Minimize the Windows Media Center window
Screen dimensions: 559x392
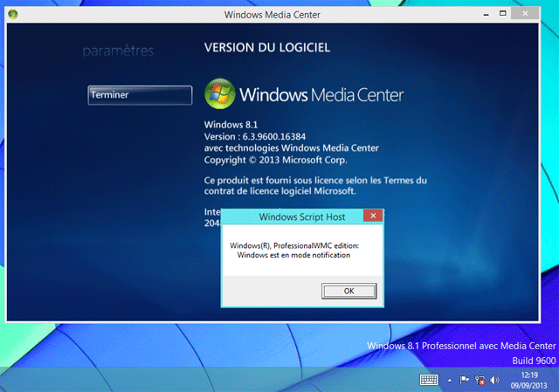click(486, 14)
